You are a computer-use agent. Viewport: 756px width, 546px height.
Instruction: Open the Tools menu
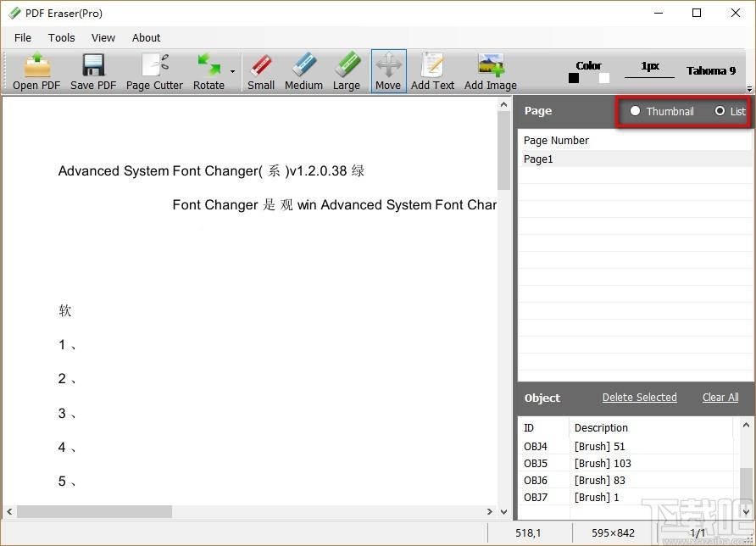61,37
